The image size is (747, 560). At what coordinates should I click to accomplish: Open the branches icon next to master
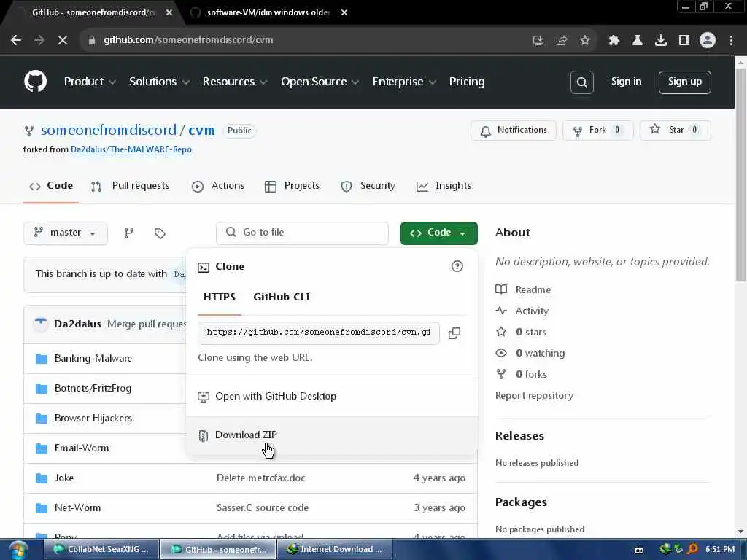tap(128, 233)
